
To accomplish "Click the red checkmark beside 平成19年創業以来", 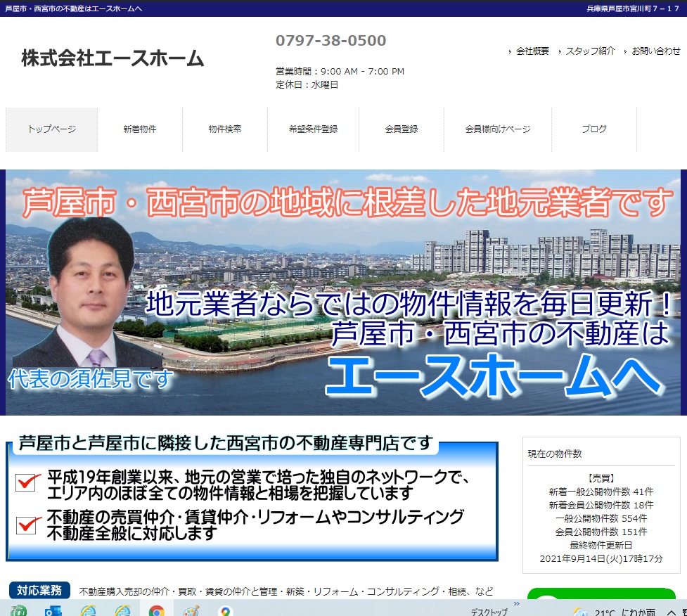I will pyautogui.click(x=28, y=482).
